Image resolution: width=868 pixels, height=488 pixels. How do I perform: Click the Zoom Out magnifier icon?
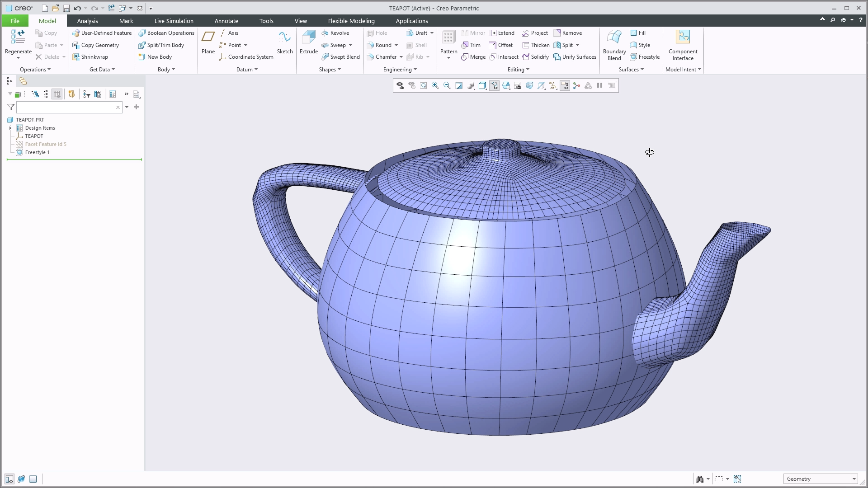(x=447, y=85)
